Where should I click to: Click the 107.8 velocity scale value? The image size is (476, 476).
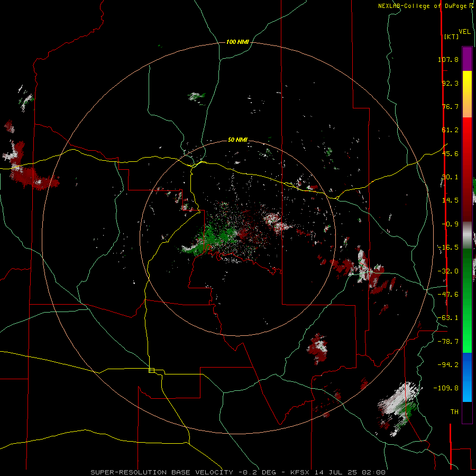tap(448, 59)
